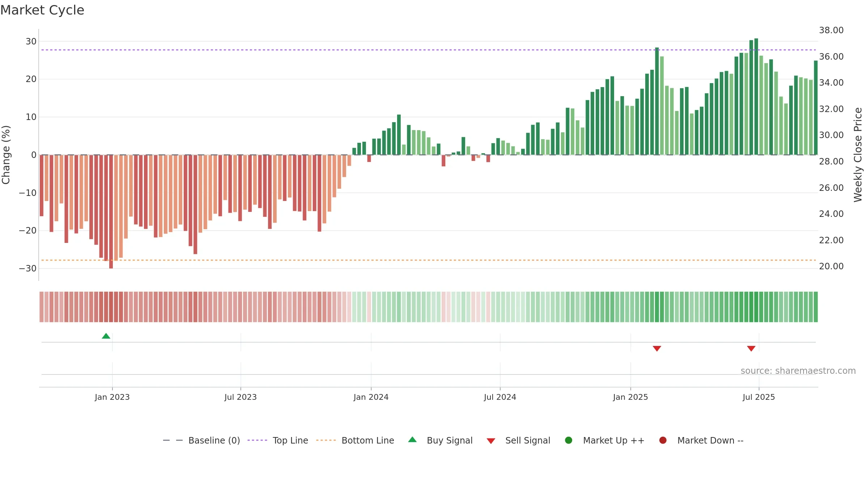Toggle the Bottom Line legend entry
The height and width of the screenshot is (488, 868).
coord(355,440)
